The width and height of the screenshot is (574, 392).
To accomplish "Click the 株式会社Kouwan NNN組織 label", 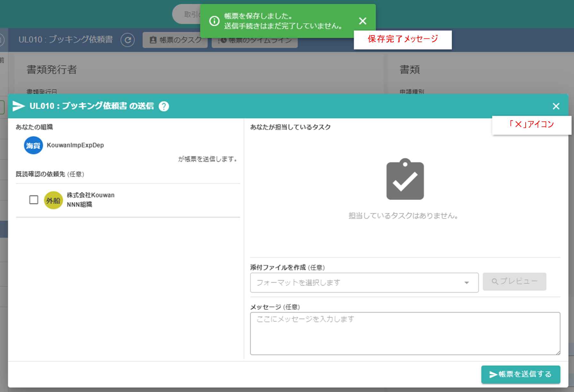I will (x=90, y=200).
